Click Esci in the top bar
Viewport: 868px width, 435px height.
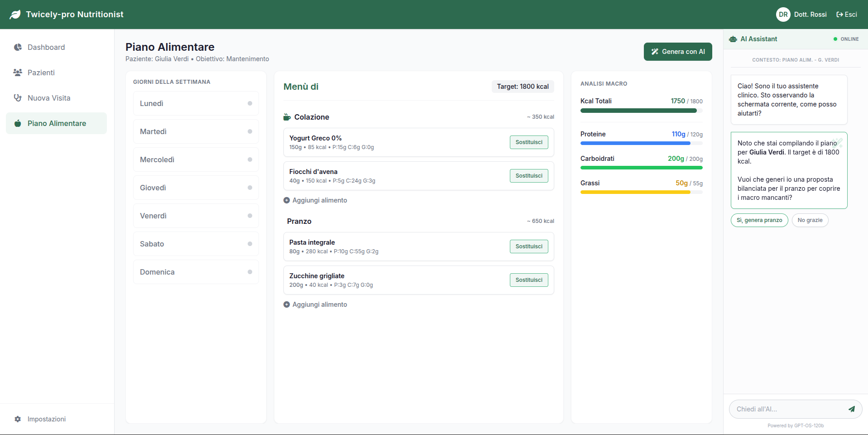(x=846, y=14)
